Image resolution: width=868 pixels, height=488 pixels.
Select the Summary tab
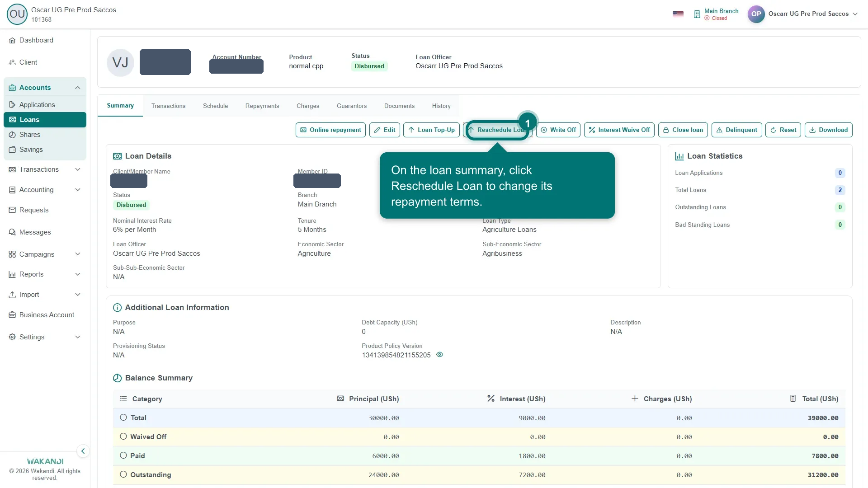[120, 106]
